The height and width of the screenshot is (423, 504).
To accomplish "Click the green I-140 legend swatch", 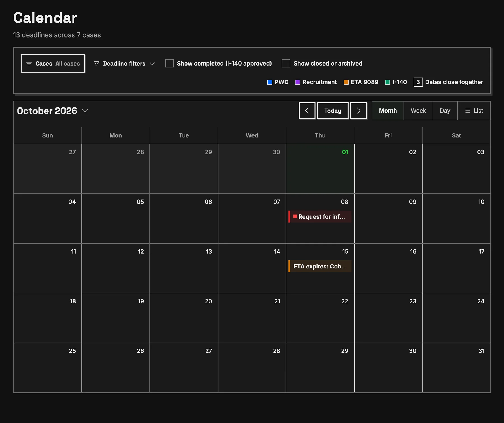I will click(388, 82).
